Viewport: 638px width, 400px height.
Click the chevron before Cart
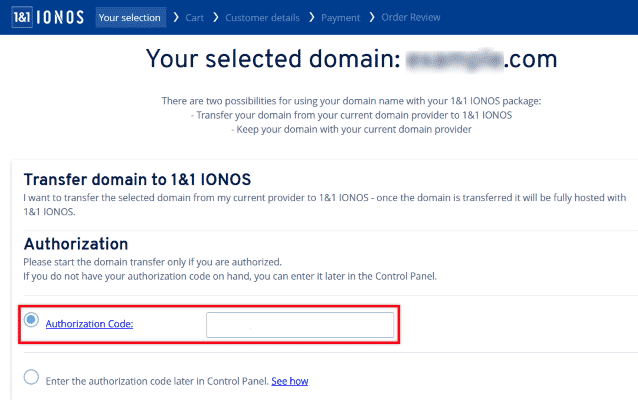[x=176, y=17]
